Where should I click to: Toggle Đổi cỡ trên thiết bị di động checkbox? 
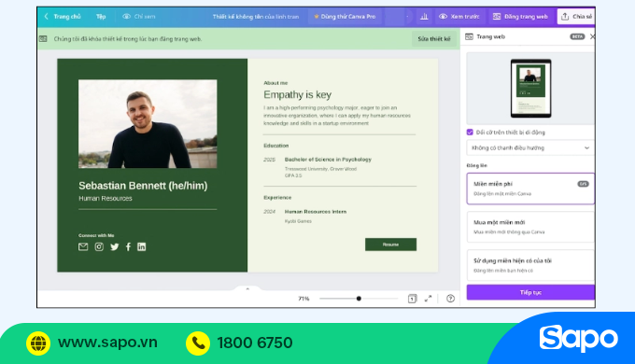470,133
